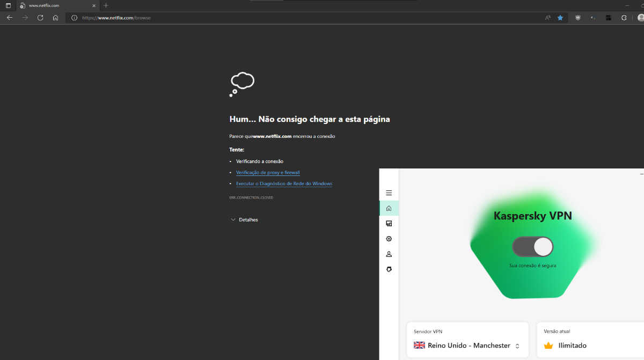Open the Kaspersky VPN hamburger menu

pos(389,193)
